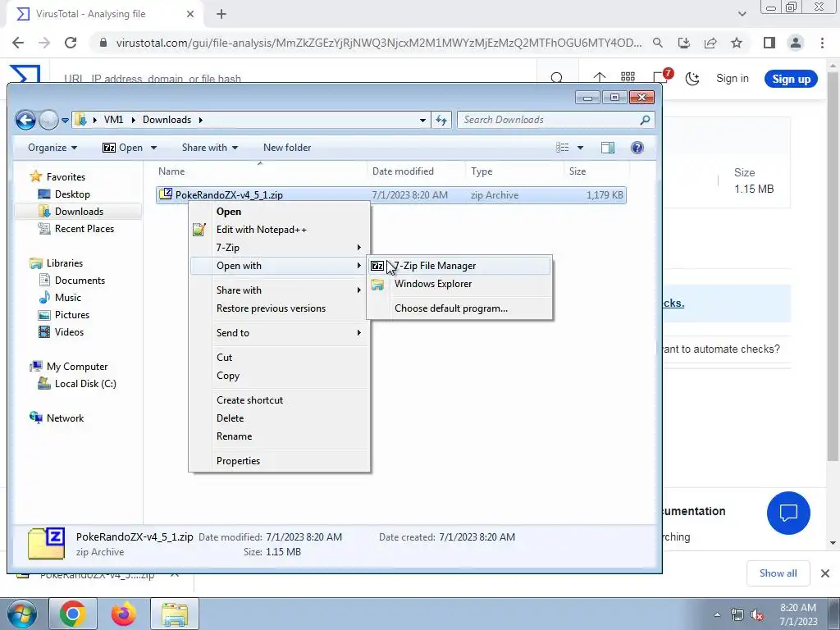Screen dimensions: 840x630
Task: Choose Delete from the context menu
Action: (279, 418)
